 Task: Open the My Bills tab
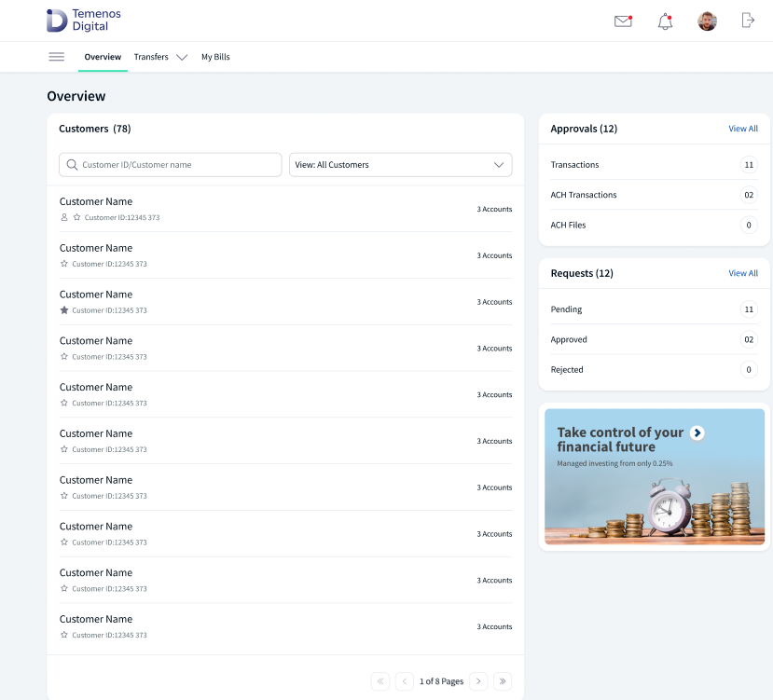[x=215, y=57]
